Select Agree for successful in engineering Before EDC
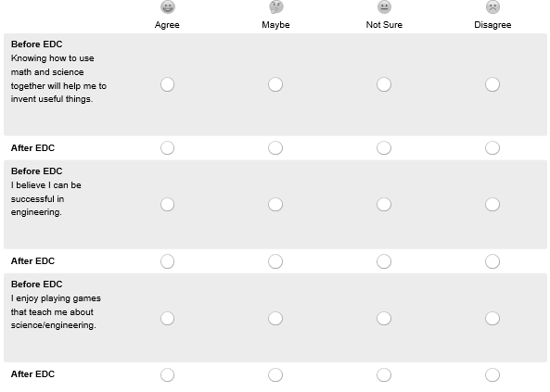 (x=167, y=205)
